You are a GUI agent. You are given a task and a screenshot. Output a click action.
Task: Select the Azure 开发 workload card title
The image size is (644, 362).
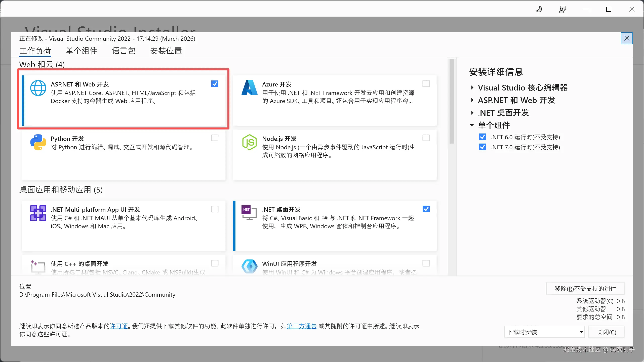coord(277,84)
